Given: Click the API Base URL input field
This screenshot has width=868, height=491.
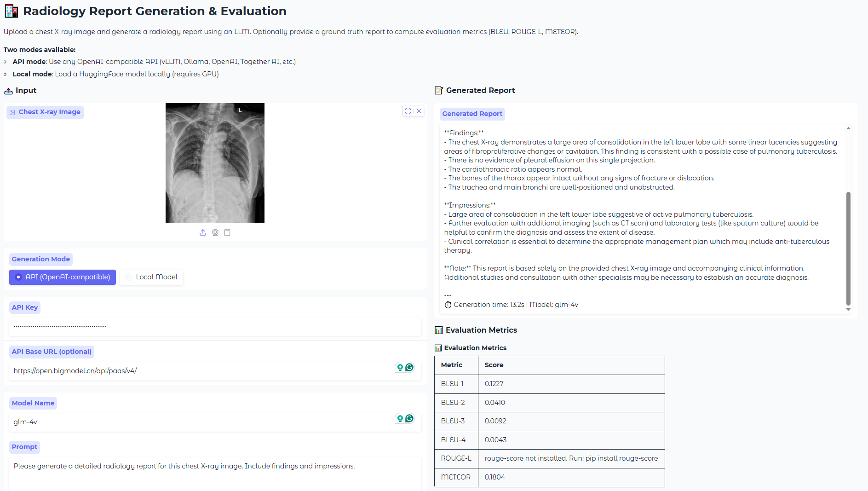Looking at the screenshot, I should (x=215, y=371).
